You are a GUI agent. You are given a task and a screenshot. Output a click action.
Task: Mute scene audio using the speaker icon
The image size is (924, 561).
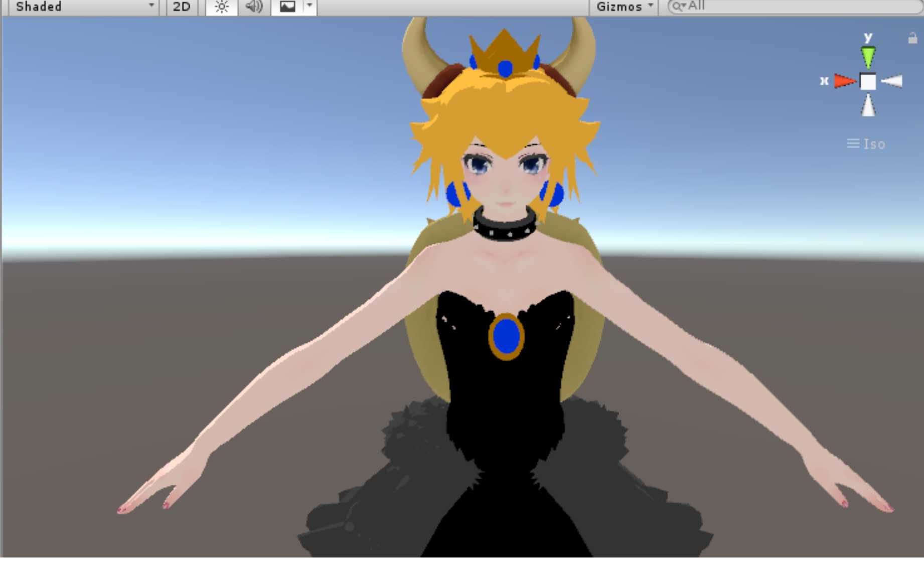tap(254, 7)
